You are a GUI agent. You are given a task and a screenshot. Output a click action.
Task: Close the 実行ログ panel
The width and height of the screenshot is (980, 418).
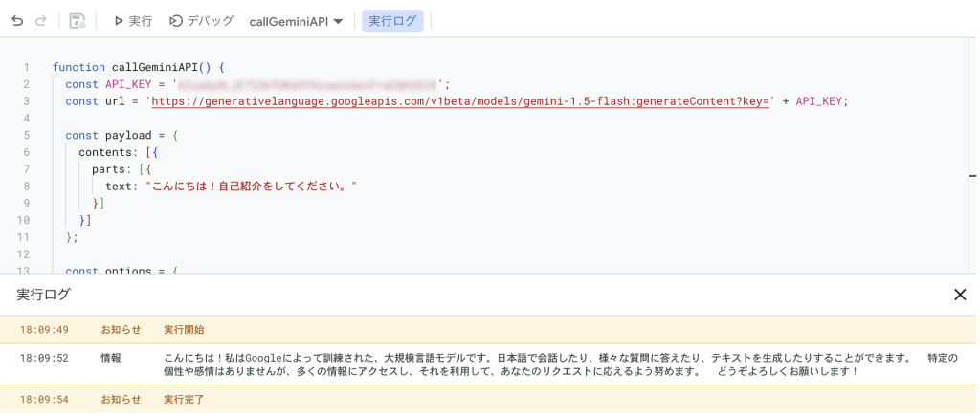960,295
